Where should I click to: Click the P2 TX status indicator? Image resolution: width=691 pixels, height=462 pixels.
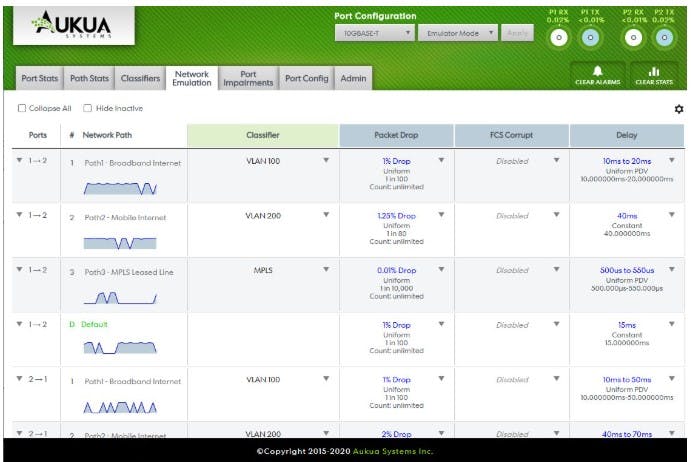[663, 37]
